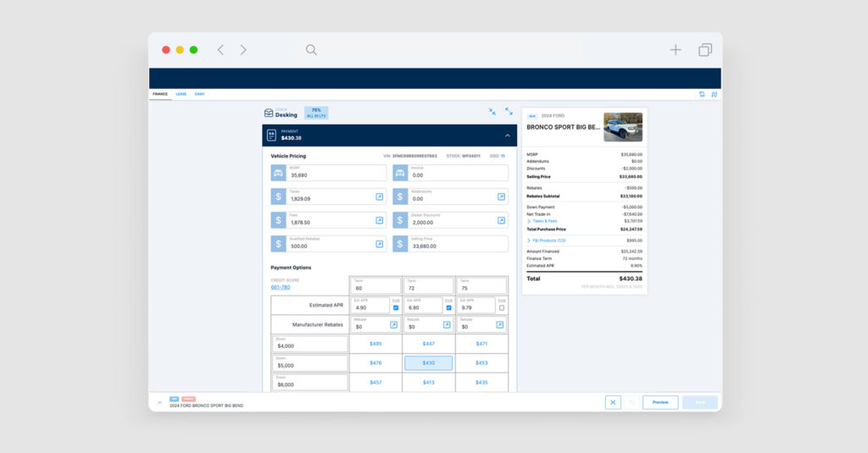This screenshot has width=868, height=453.
Task: Switch to the Lease tab
Action: (181, 94)
